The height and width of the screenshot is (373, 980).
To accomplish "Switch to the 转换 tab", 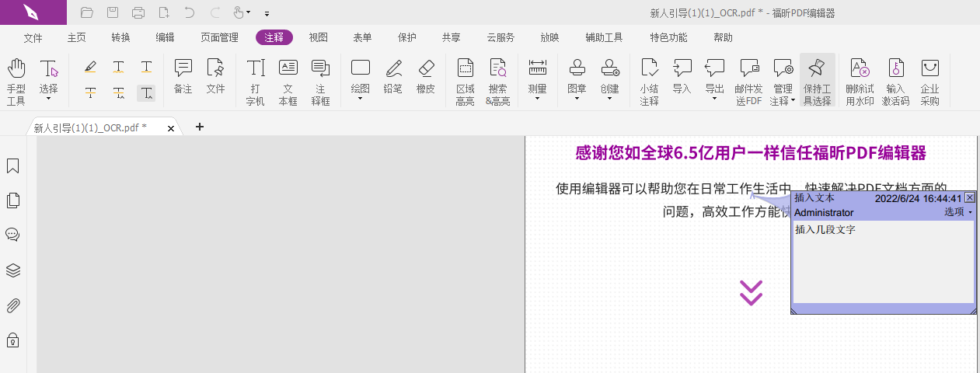I will (x=120, y=37).
